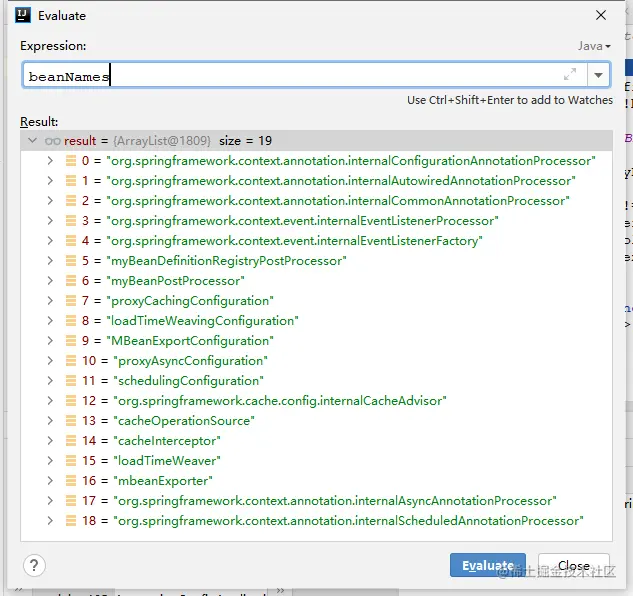Expand element 5 myBeanDefinitionRegistryPostProcessor
Image resolution: width=633 pixels, height=596 pixels.
point(50,260)
